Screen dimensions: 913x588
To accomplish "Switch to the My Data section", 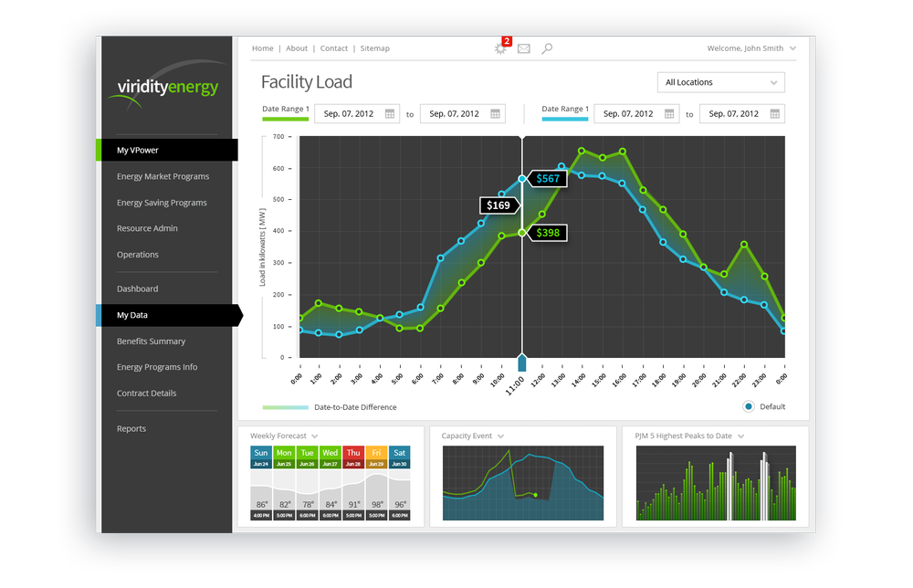I will pos(131,314).
